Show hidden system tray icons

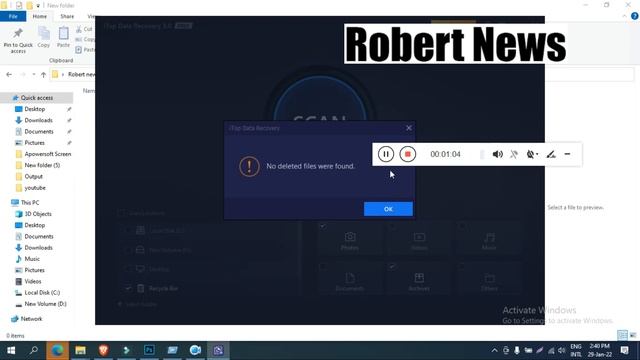coord(494,350)
